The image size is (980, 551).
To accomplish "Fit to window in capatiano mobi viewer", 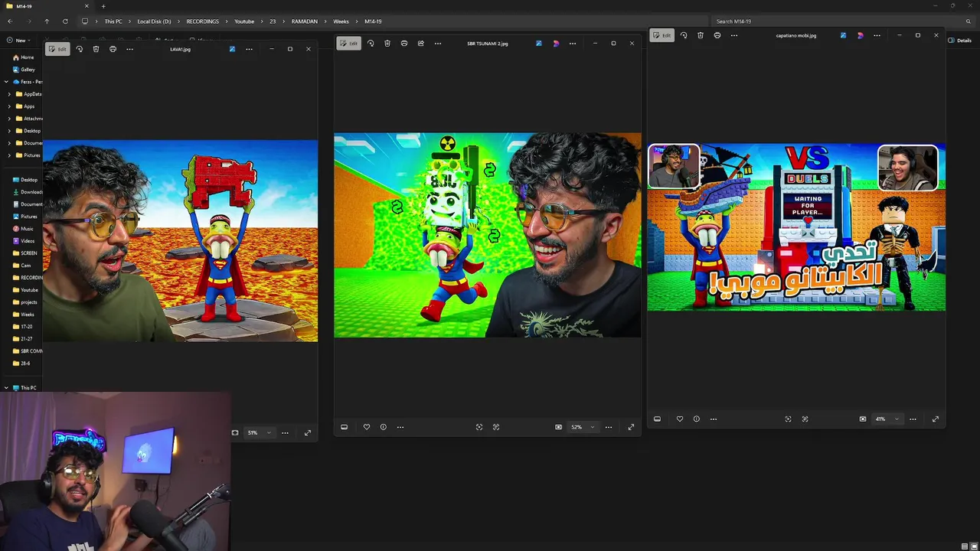I will 788,419.
